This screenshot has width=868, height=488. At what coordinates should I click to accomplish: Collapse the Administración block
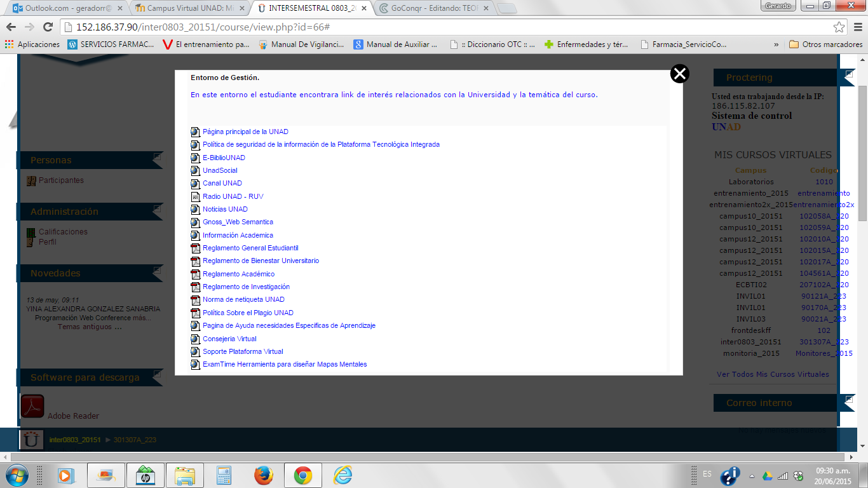[x=157, y=208]
